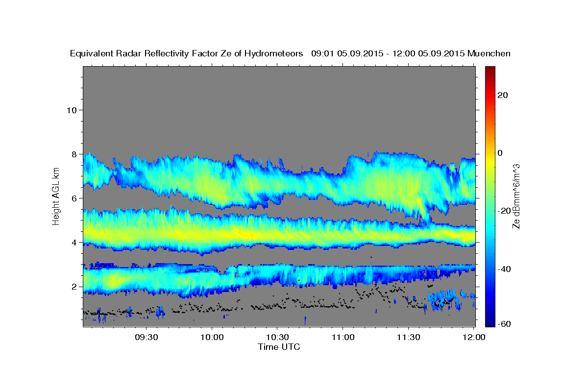This screenshot has width=588, height=392.
Task: Click the 'Muenchen' location text in the title
Action: pos(489,54)
